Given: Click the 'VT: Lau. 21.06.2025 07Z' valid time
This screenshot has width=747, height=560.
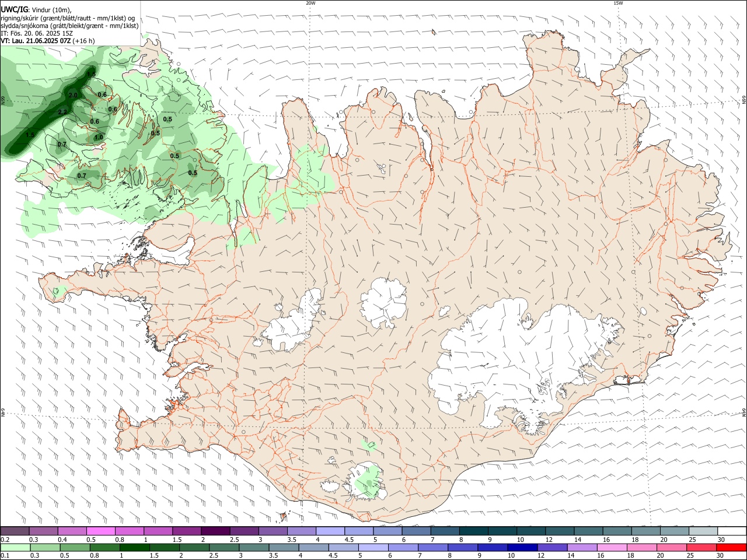Looking at the screenshot, I should pos(36,41).
